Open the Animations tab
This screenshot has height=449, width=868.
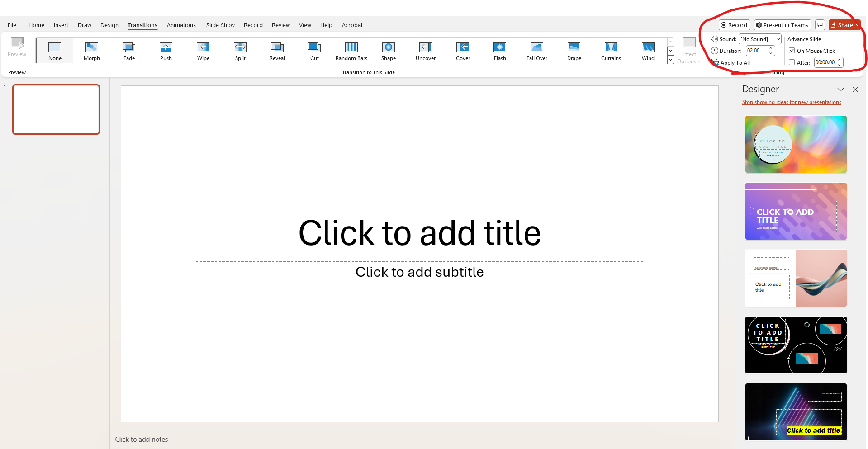pyautogui.click(x=181, y=25)
